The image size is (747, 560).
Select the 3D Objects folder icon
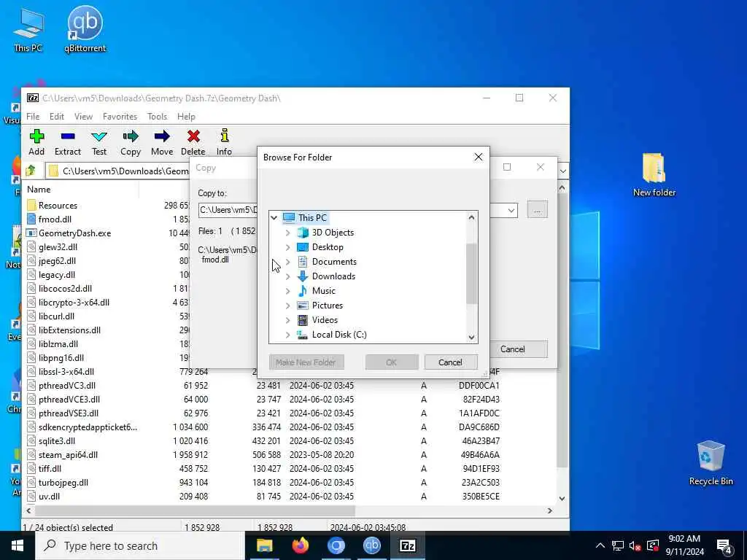click(303, 233)
